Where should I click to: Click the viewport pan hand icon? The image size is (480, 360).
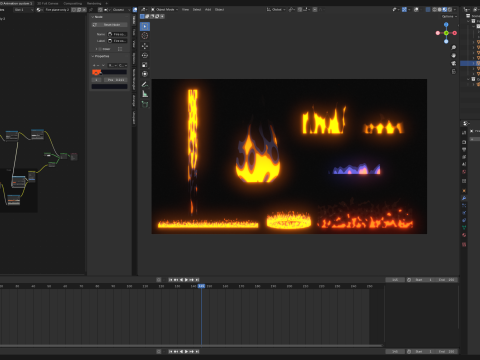453,56
